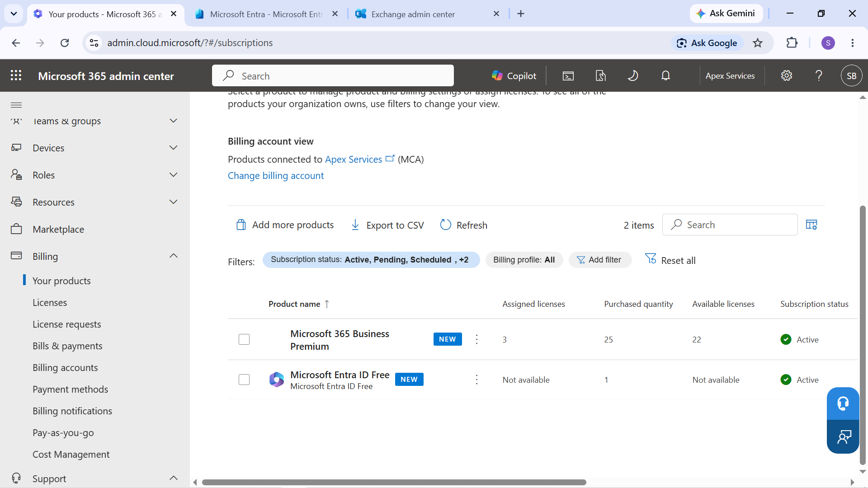Screen dimensions: 868x488
Task: Open Subscription status filter dropdown
Action: (x=371, y=260)
